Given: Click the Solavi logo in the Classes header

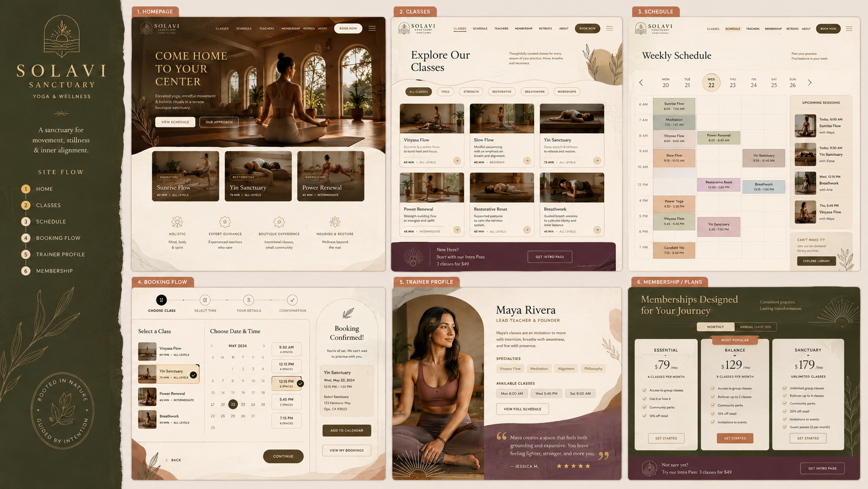Looking at the screenshot, I should [x=417, y=28].
